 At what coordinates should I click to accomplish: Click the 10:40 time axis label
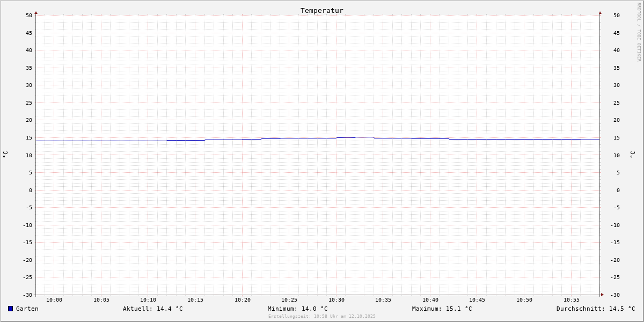pyautogui.click(x=430, y=300)
